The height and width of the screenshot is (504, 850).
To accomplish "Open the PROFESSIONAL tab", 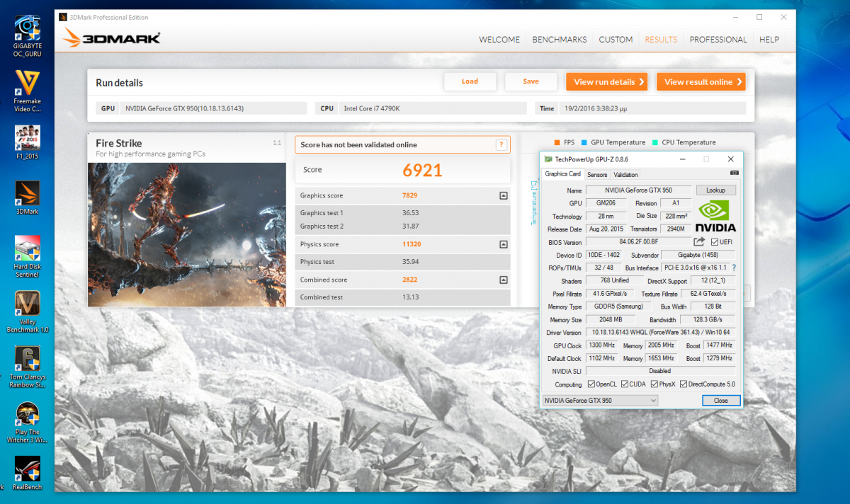I will [718, 40].
